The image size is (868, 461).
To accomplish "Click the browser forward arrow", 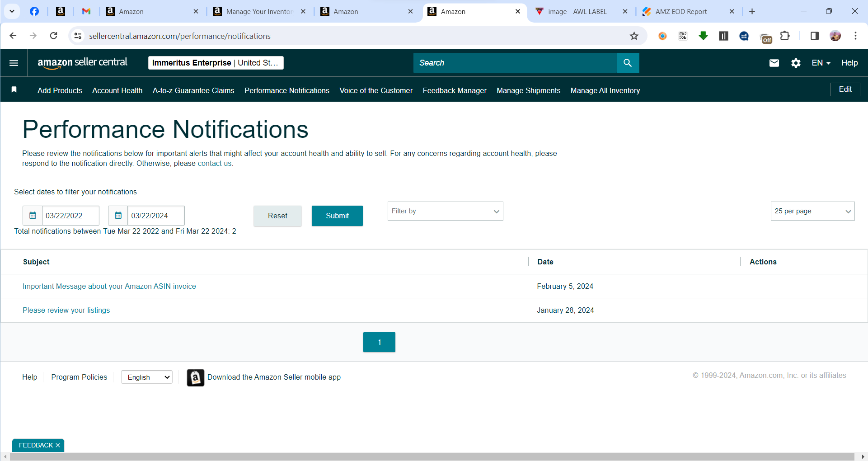I will 33,36.
